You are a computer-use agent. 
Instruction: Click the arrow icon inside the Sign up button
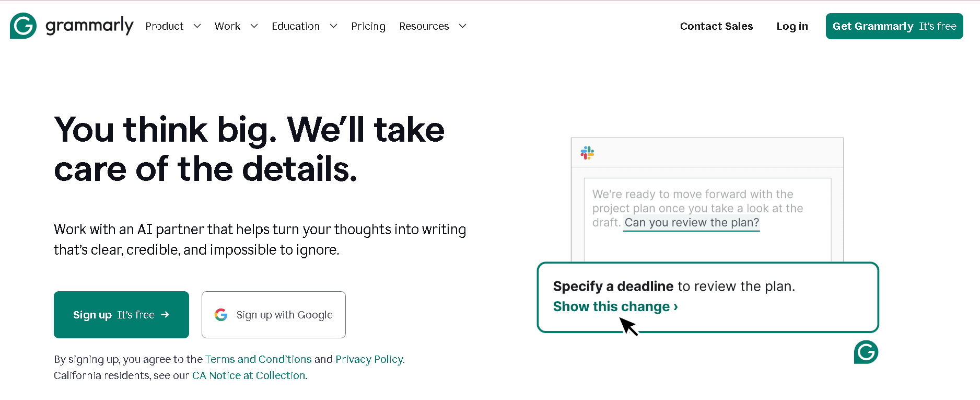tap(166, 315)
